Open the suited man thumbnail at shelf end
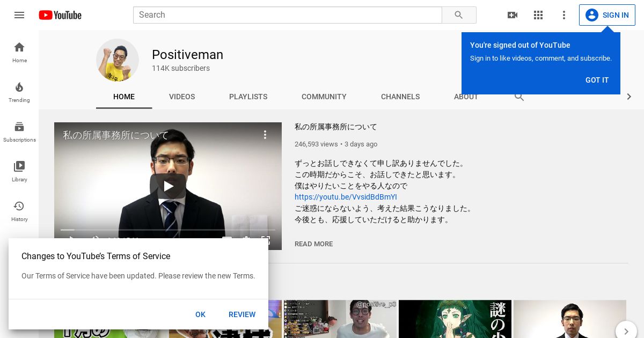 point(570,319)
